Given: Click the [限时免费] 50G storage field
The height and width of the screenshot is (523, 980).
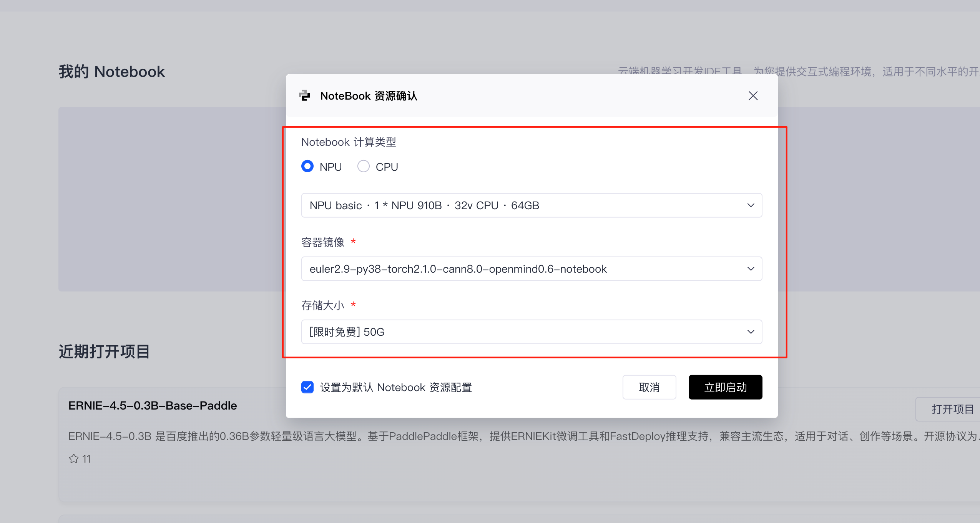Looking at the screenshot, I should coord(347,332).
